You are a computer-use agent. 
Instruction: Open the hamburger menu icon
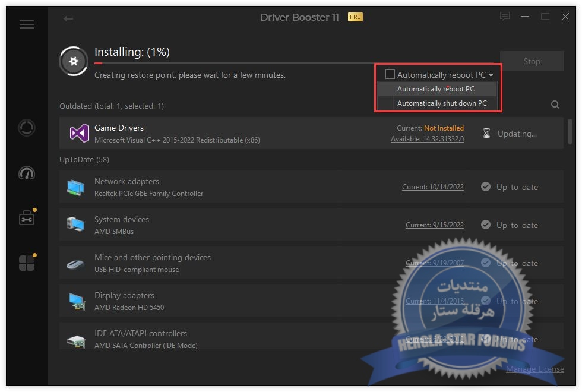tap(27, 24)
